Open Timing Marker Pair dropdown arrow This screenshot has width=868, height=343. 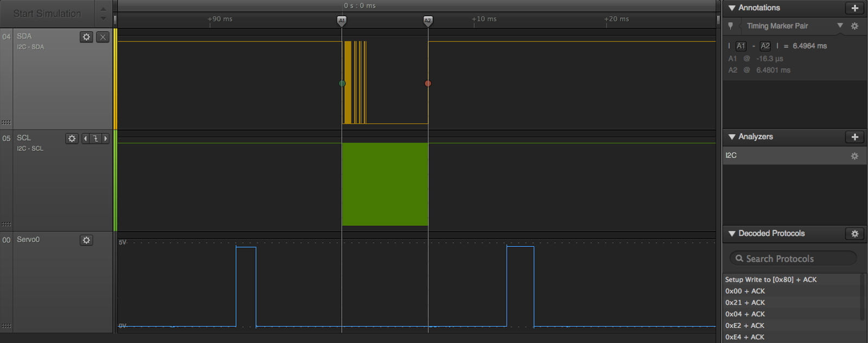pos(840,26)
